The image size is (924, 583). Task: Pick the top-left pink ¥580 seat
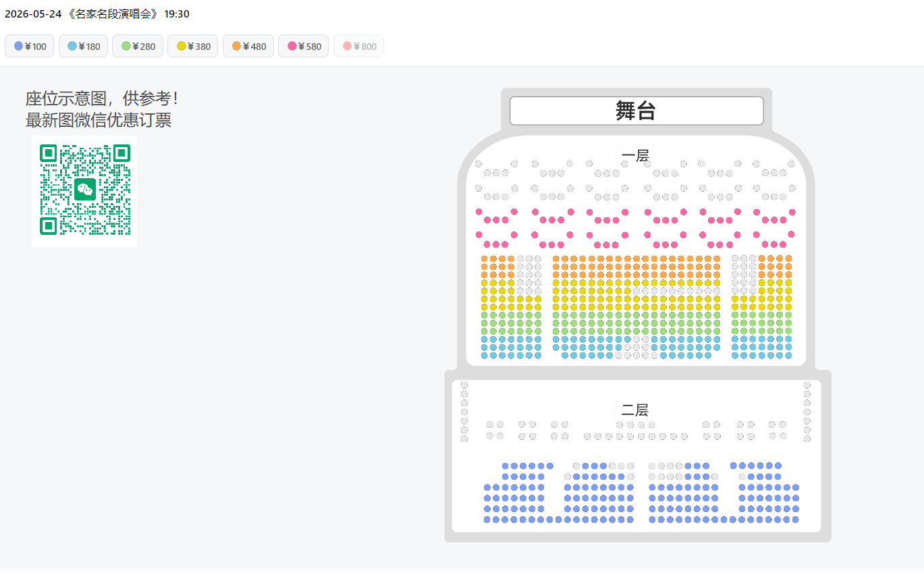tap(479, 212)
